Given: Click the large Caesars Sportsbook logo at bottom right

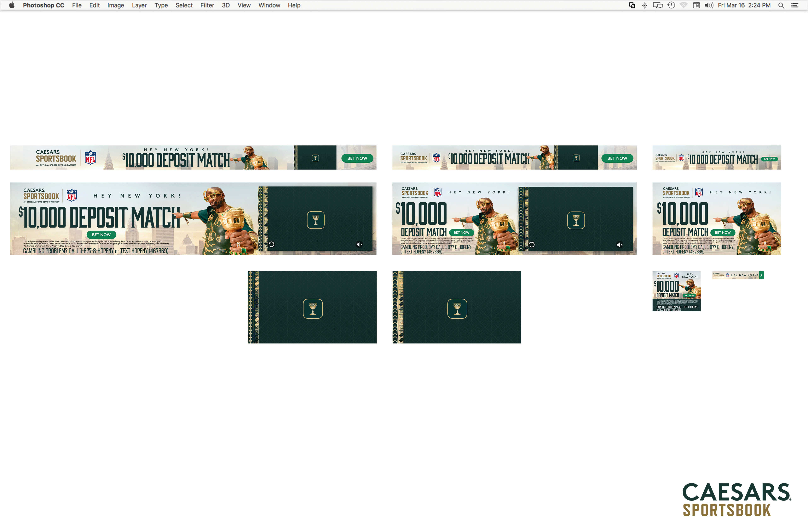Looking at the screenshot, I should [737, 499].
